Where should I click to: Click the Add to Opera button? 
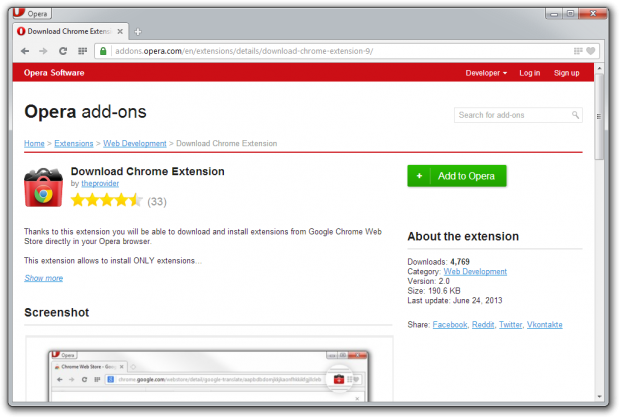pos(457,176)
